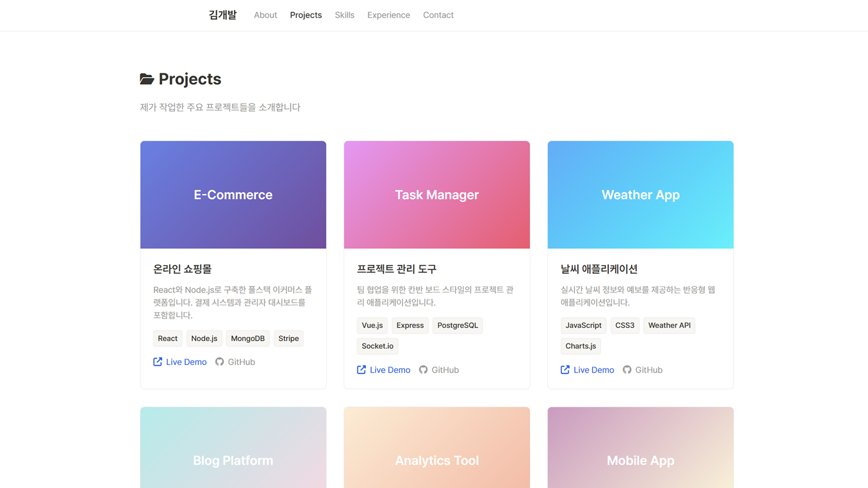Click the PostgreSQL tech tag
Image resolution: width=868 pixels, height=488 pixels.
457,325
